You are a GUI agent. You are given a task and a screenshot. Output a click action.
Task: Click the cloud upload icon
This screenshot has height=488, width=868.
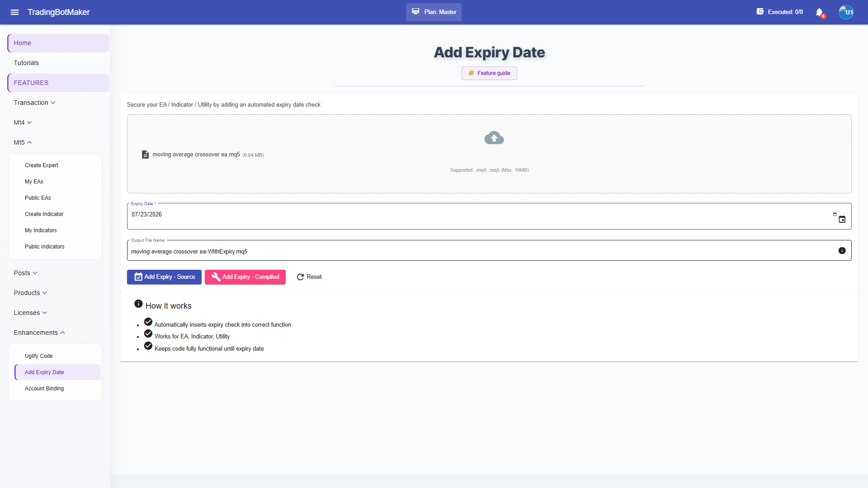[x=494, y=138]
